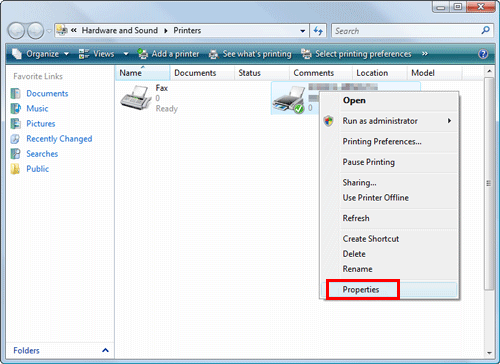This screenshot has height=364, width=500.
Task: Show more toolbar commands chevron
Action: 424,54
